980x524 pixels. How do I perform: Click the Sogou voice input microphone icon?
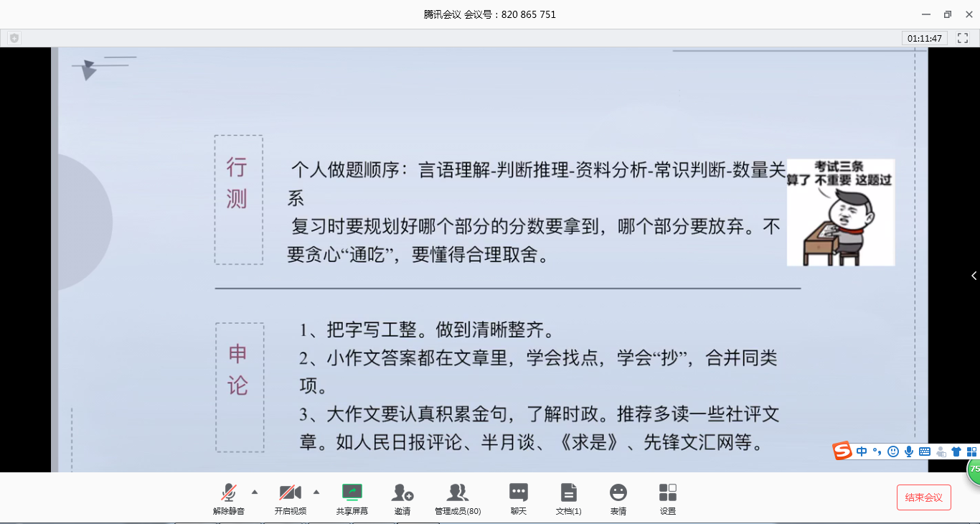coord(909,452)
